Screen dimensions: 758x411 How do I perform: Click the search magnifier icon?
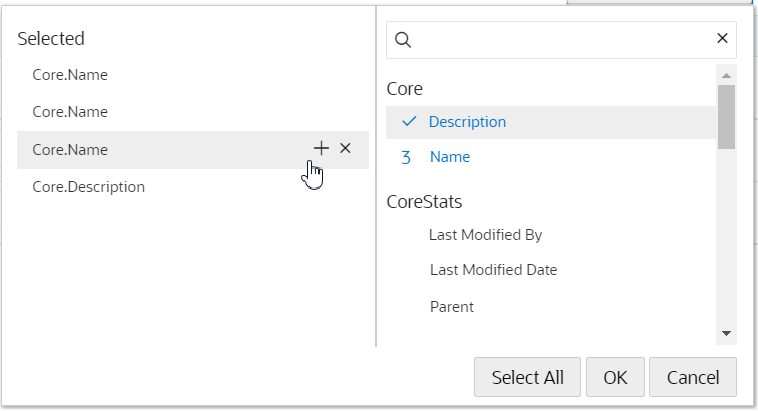pyautogui.click(x=403, y=40)
